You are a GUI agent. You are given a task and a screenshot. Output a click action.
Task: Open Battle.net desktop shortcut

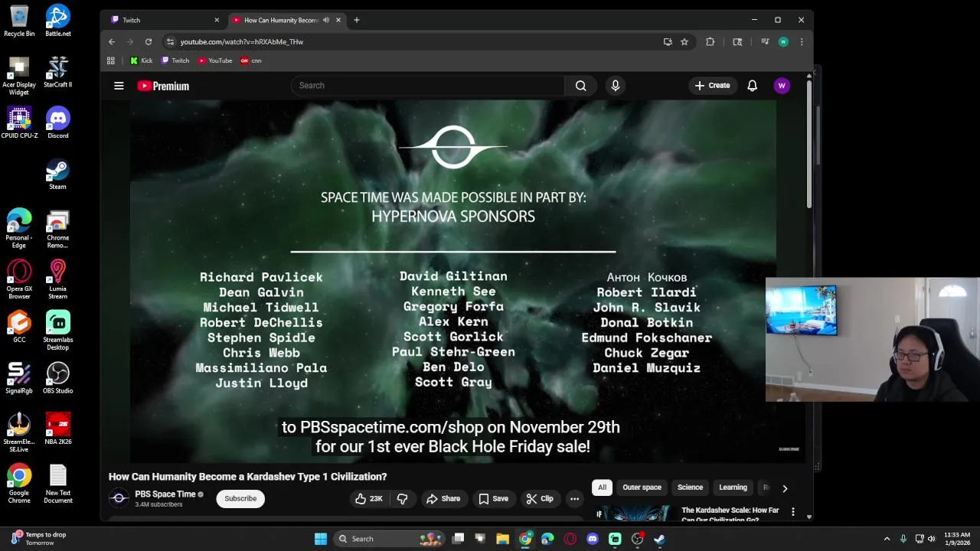point(57,21)
